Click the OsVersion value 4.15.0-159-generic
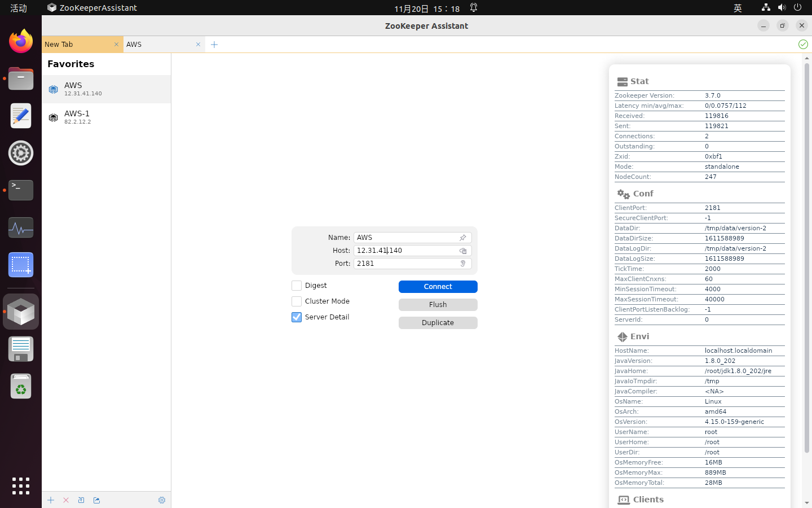This screenshot has width=812, height=508. (x=735, y=422)
